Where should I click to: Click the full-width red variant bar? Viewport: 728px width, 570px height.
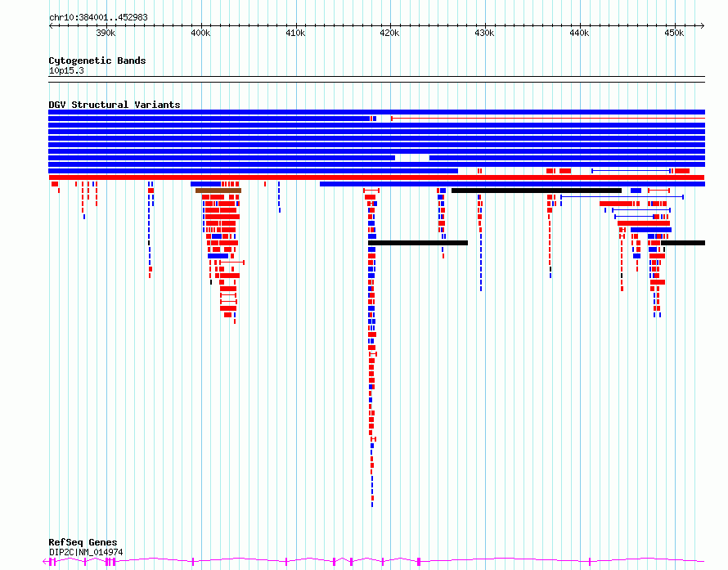pos(376,177)
